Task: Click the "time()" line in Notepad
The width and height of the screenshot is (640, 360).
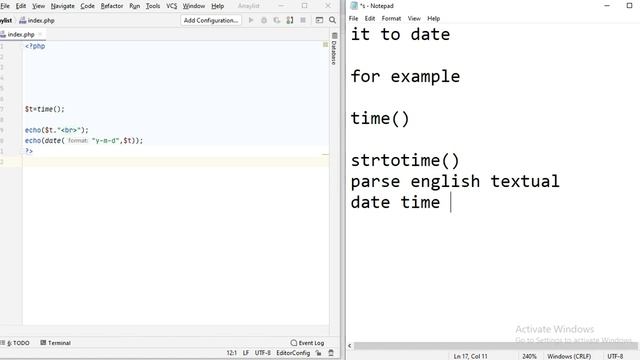Action: 380,118
